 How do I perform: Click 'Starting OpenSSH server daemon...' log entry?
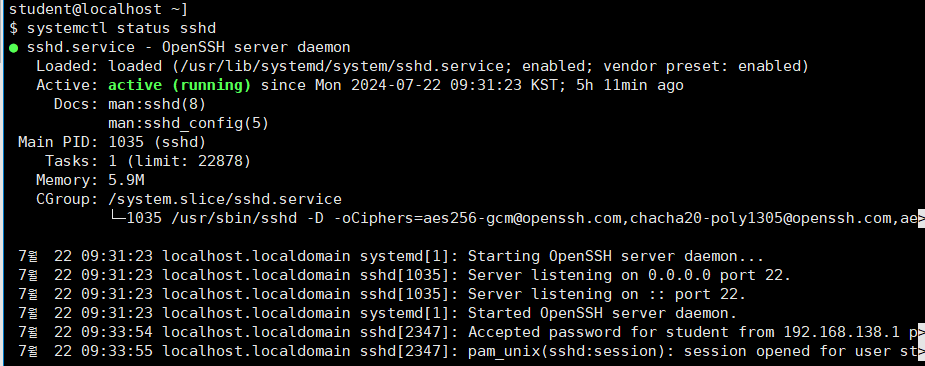[x=616, y=257]
